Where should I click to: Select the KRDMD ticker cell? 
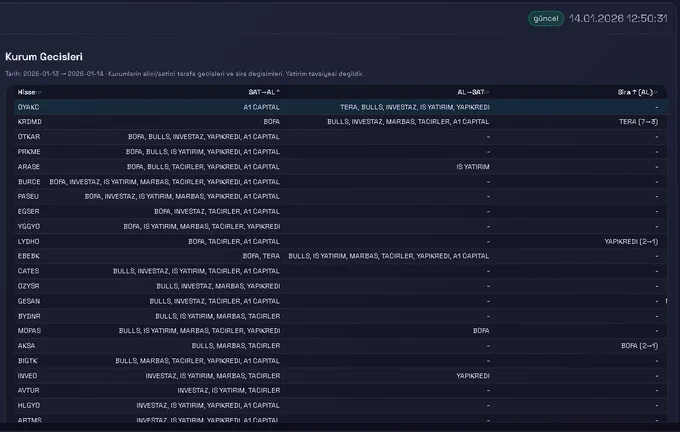(29, 122)
